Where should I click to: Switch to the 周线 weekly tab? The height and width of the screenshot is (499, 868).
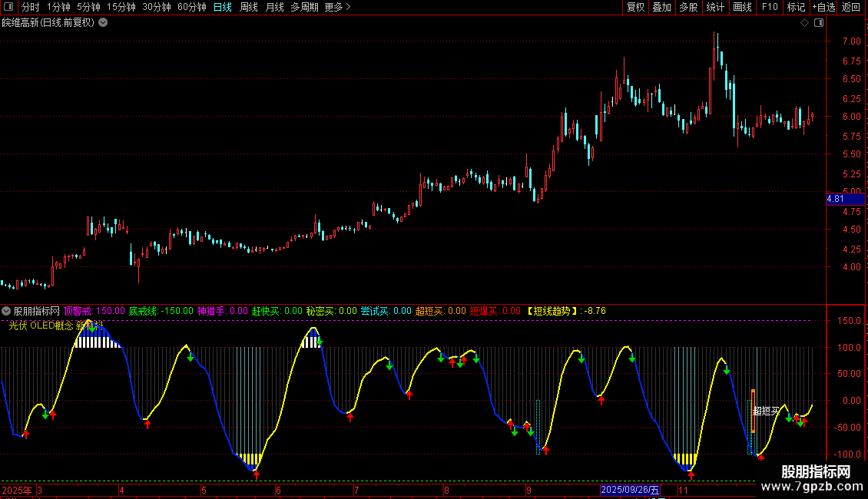(x=249, y=7)
